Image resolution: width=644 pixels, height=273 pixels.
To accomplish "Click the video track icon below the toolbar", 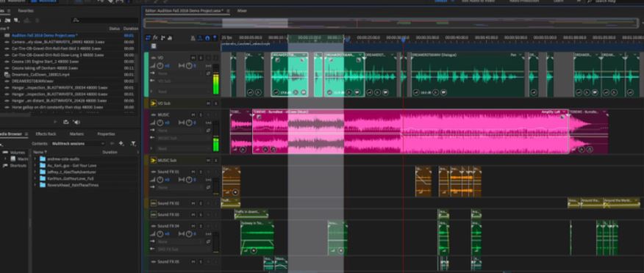I will pyautogui.click(x=154, y=46).
